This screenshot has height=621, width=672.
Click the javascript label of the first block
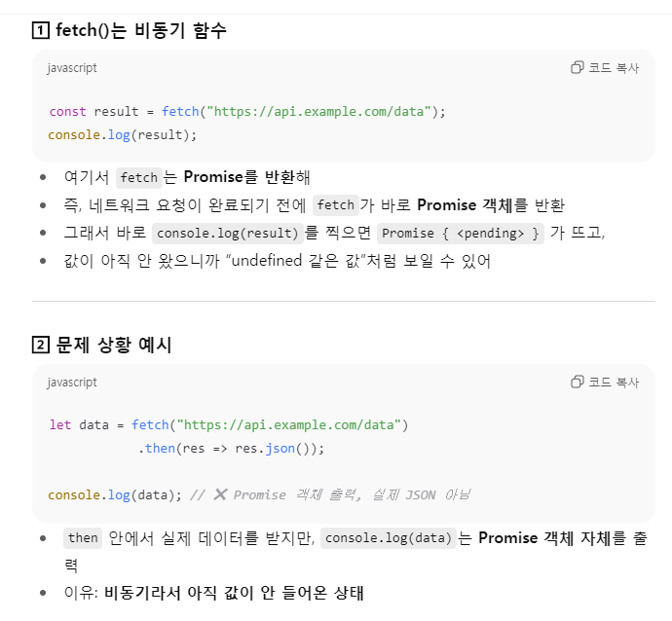[72, 68]
